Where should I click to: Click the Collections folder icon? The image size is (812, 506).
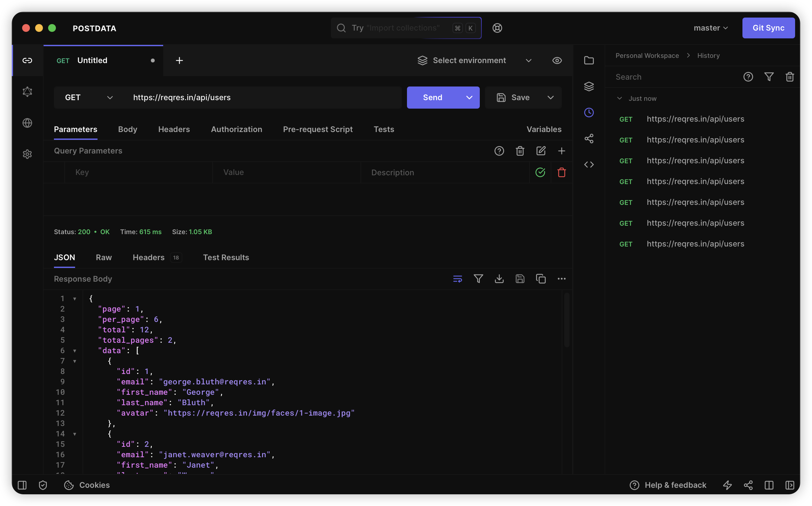pyautogui.click(x=589, y=60)
